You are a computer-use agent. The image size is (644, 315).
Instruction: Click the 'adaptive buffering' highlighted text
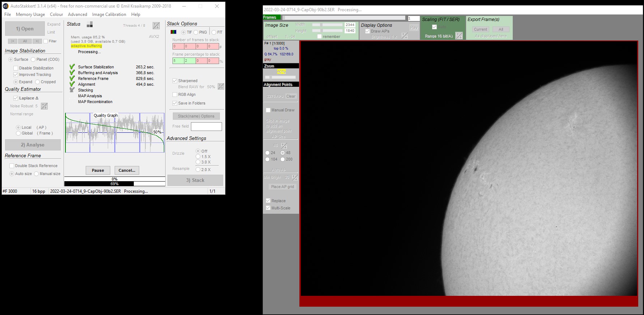86,46
